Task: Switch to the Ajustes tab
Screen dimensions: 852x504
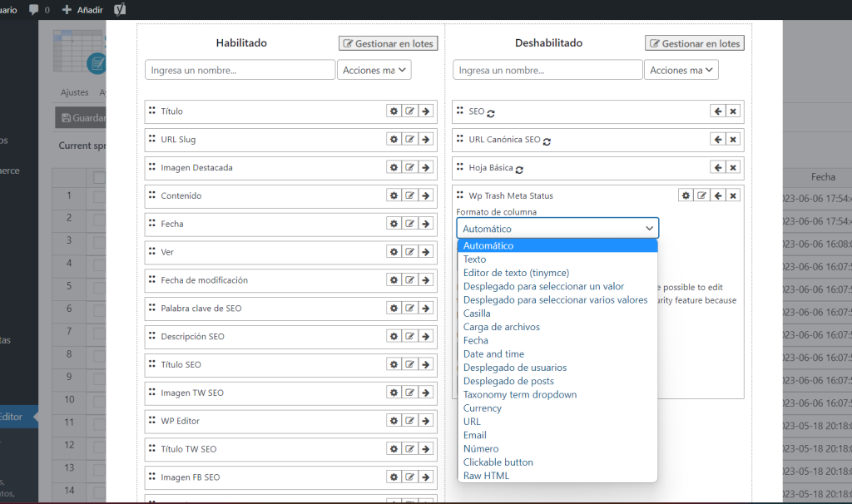Action: (75, 91)
